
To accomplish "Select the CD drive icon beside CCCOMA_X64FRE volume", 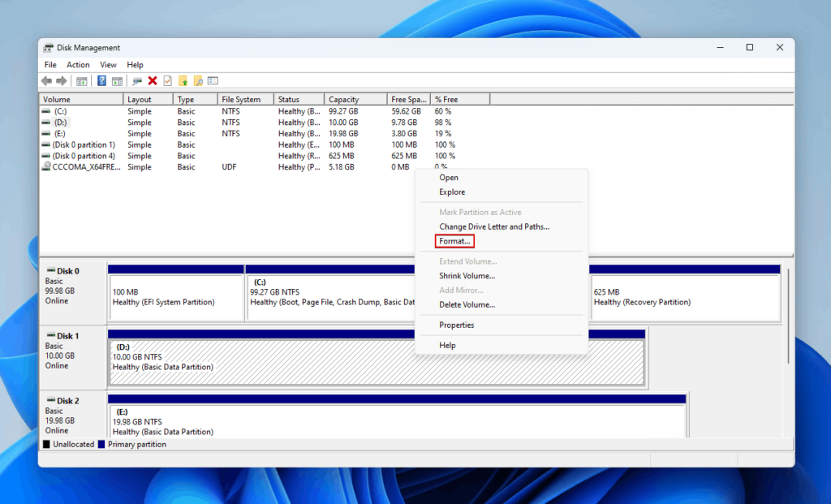I will [45, 166].
